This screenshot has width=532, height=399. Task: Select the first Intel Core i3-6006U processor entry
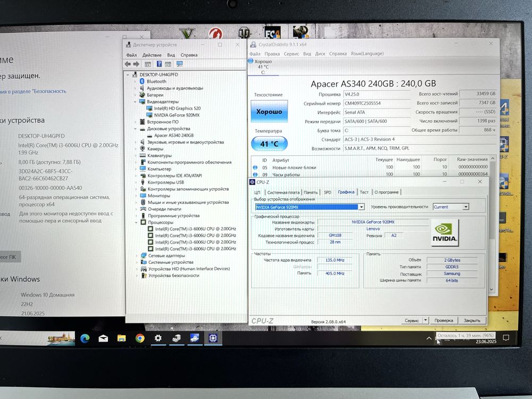(195, 229)
